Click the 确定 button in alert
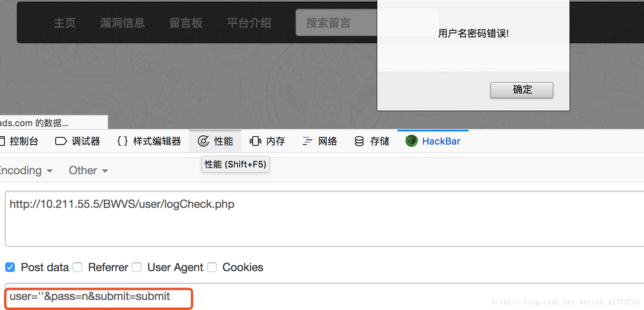Screen dimensions: 644x310 click(522, 90)
